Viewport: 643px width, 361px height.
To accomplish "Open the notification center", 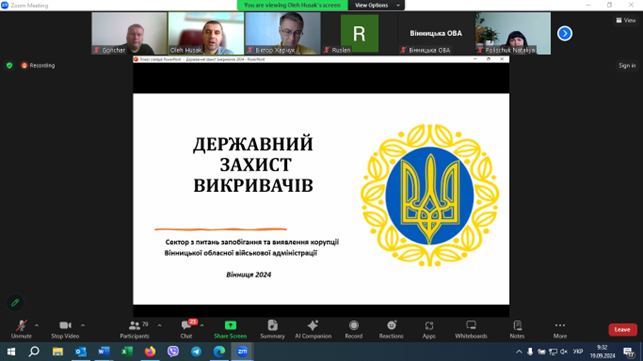I will 629,352.
